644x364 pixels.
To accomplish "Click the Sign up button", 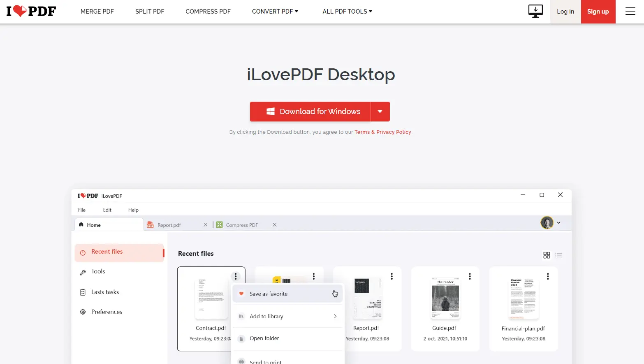I will [x=598, y=12].
